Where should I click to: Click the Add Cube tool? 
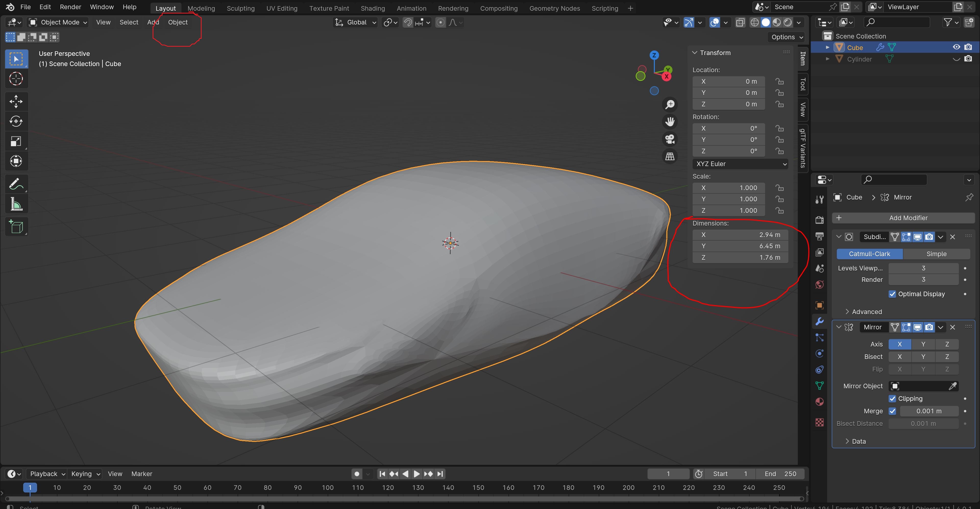[x=16, y=227]
